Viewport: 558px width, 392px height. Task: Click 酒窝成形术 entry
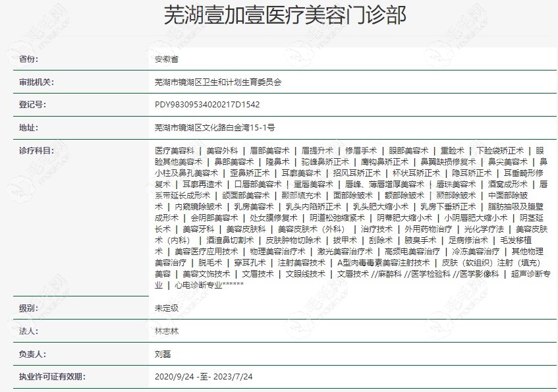[x=508, y=184]
